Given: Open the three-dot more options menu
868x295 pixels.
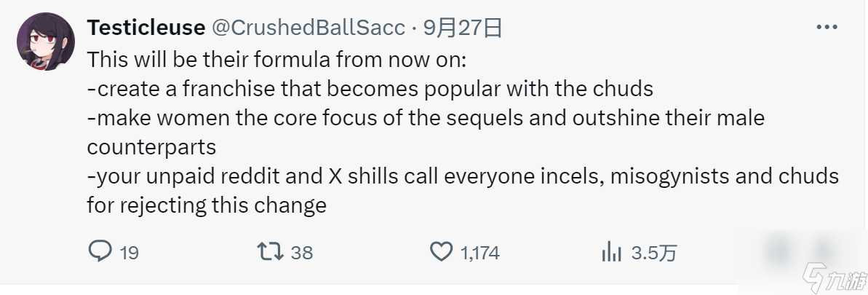Looking at the screenshot, I should point(827,28).
